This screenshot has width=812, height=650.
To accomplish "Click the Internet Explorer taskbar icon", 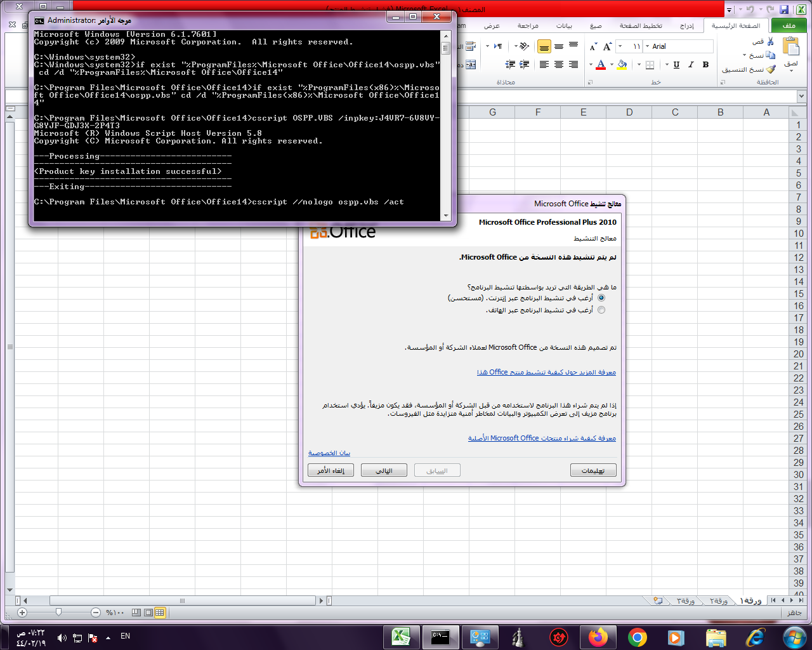I will pyautogui.click(x=755, y=637).
